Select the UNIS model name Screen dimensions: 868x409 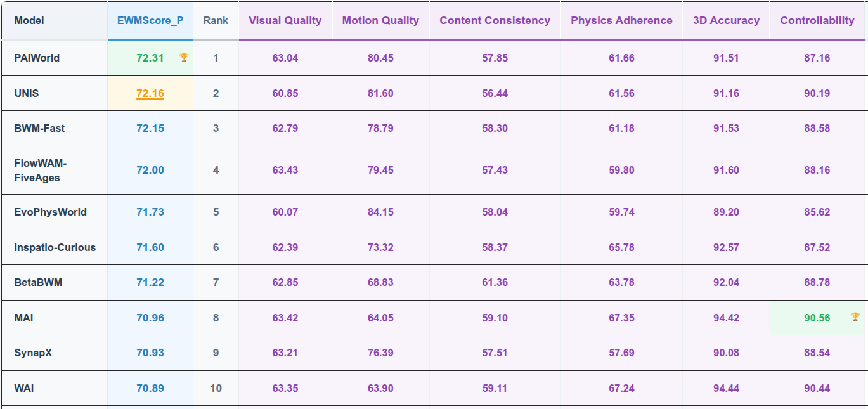(x=27, y=93)
